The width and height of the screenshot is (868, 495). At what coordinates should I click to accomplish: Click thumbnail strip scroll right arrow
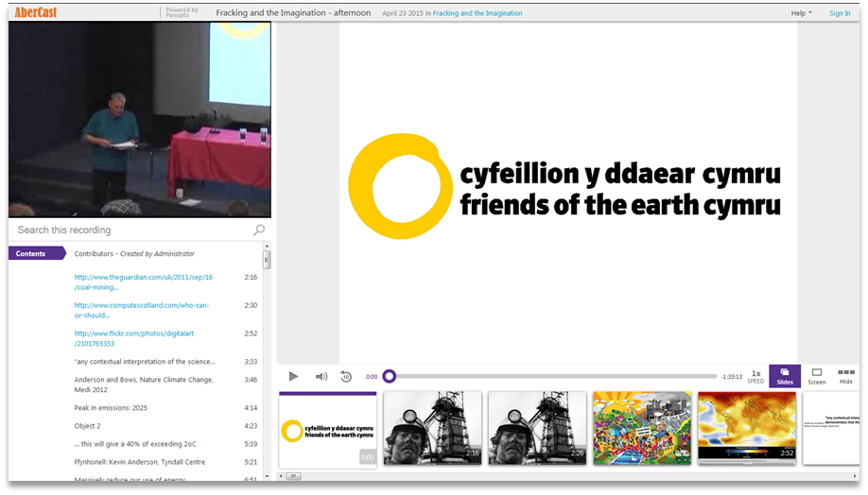coord(856,476)
